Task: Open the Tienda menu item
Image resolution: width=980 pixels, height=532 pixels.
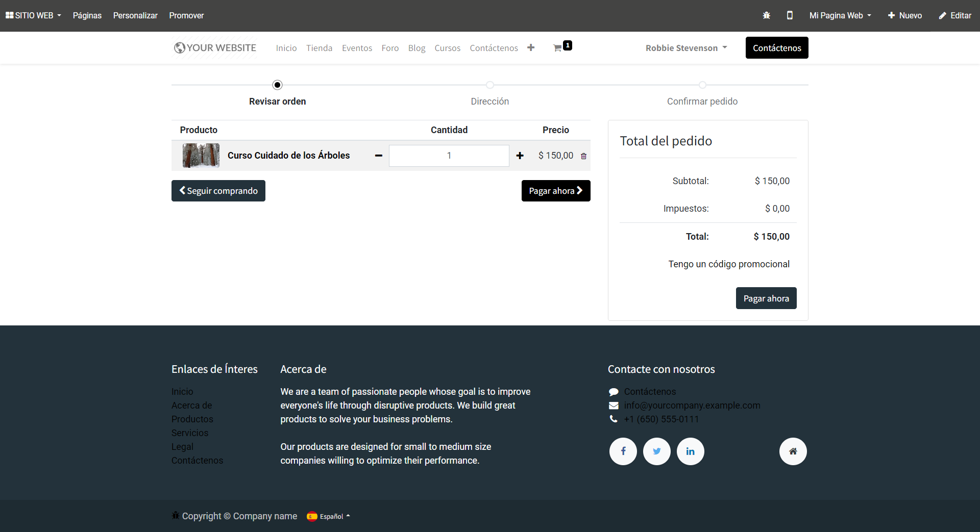Action: tap(319, 48)
